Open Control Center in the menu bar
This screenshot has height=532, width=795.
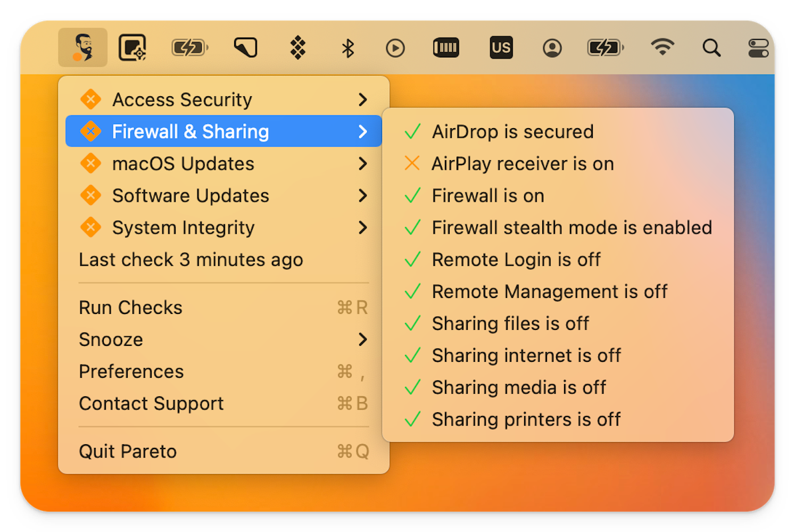coord(758,47)
